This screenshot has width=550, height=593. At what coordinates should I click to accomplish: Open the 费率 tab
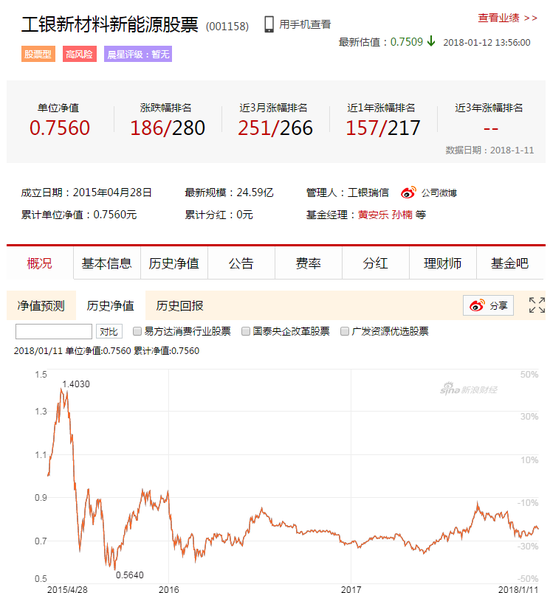pyautogui.click(x=308, y=263)
